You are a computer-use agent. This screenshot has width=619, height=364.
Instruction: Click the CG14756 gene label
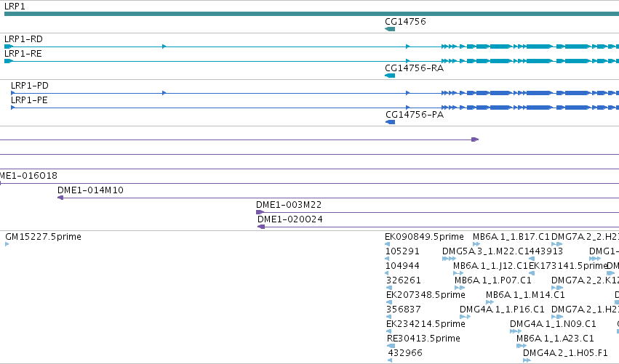pos(405,22)
